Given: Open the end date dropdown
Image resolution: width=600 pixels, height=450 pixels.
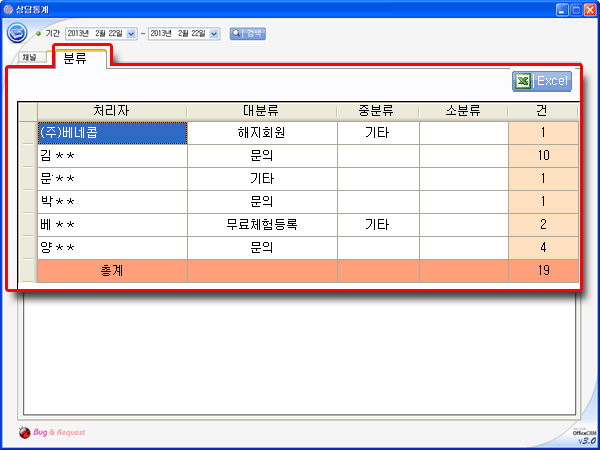Looking at the screenshot, I should [x=214, y=34].
